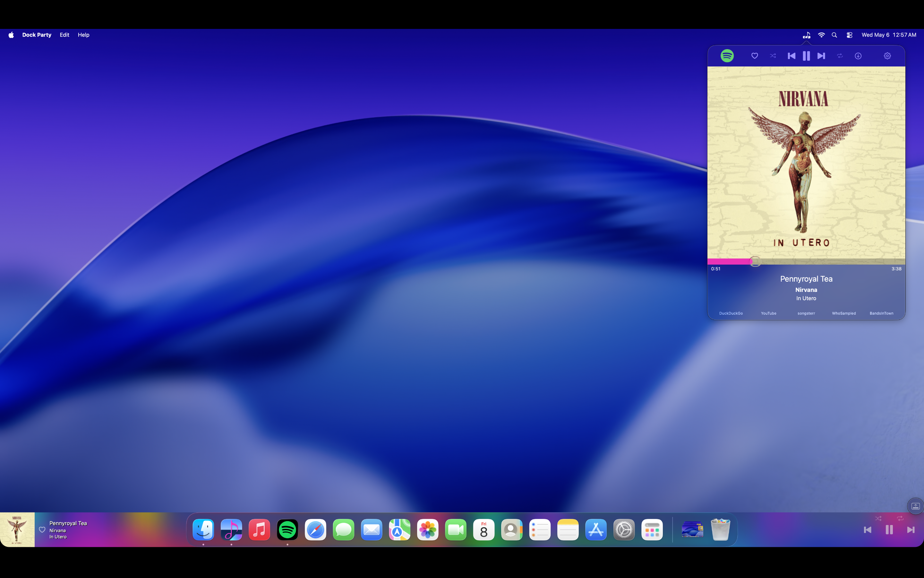Open the Dock Party app icon in the Dock
Viewport: 924px width, 578px height.
231,530
